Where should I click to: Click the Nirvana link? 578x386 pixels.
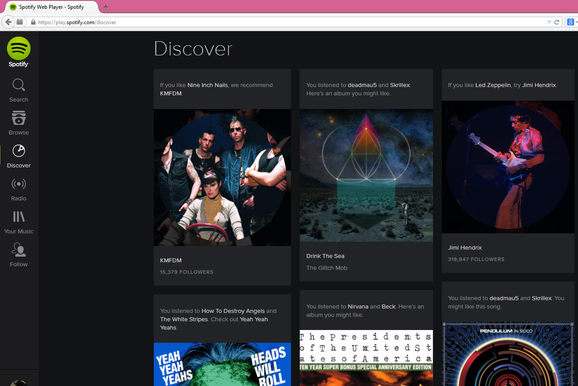point(358,306)
